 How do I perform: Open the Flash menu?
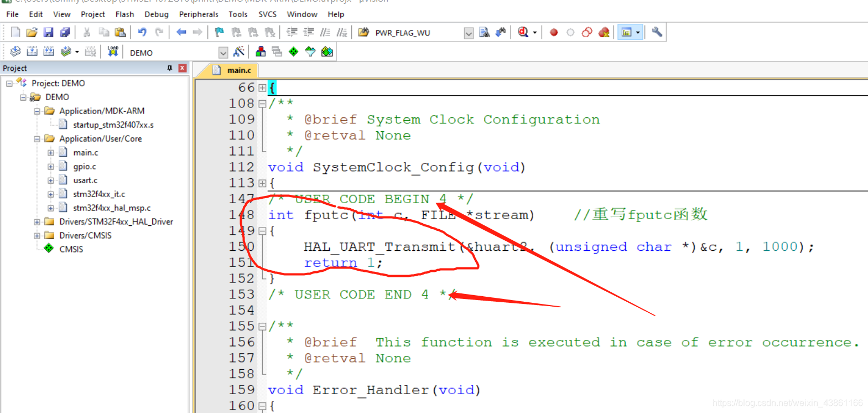pyautogui.click(x=124, y=14)
